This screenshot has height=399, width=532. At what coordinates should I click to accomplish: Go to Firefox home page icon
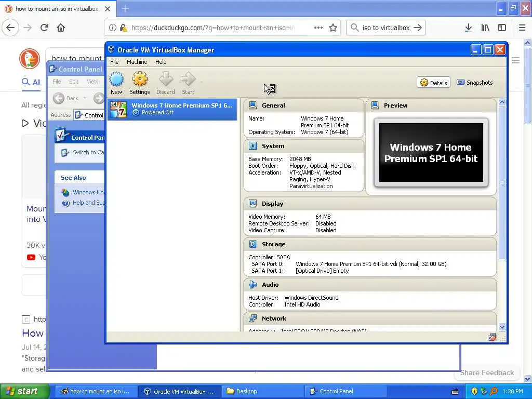pos(61,28)
